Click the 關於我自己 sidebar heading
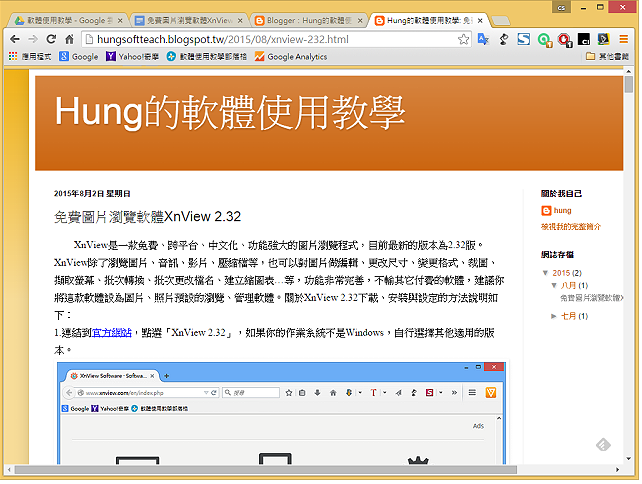This screenshot has height=484, width=642. click(x=561, y=194)
